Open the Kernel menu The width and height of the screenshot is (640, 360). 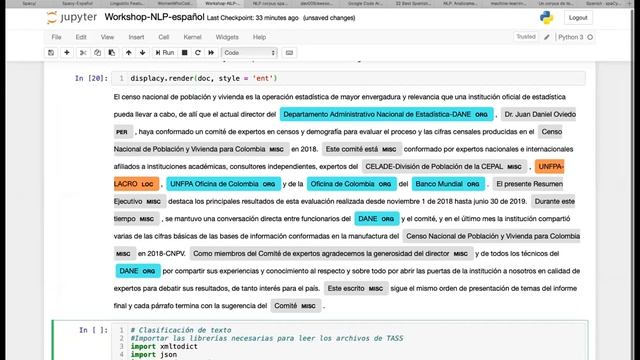coord(192,37)
